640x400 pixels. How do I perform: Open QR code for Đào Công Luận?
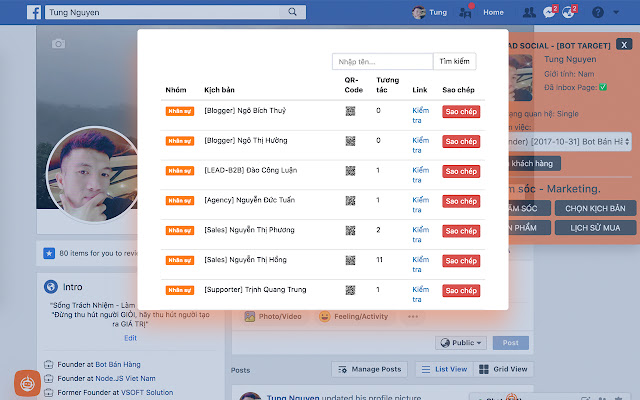point(350,171)
